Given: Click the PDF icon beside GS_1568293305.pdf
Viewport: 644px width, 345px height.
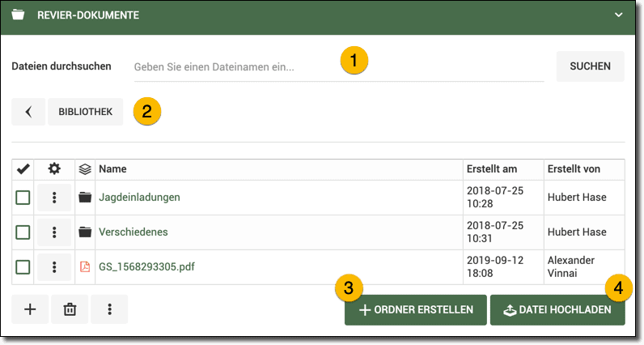Looking at the screenshot, I should (84, 266).
